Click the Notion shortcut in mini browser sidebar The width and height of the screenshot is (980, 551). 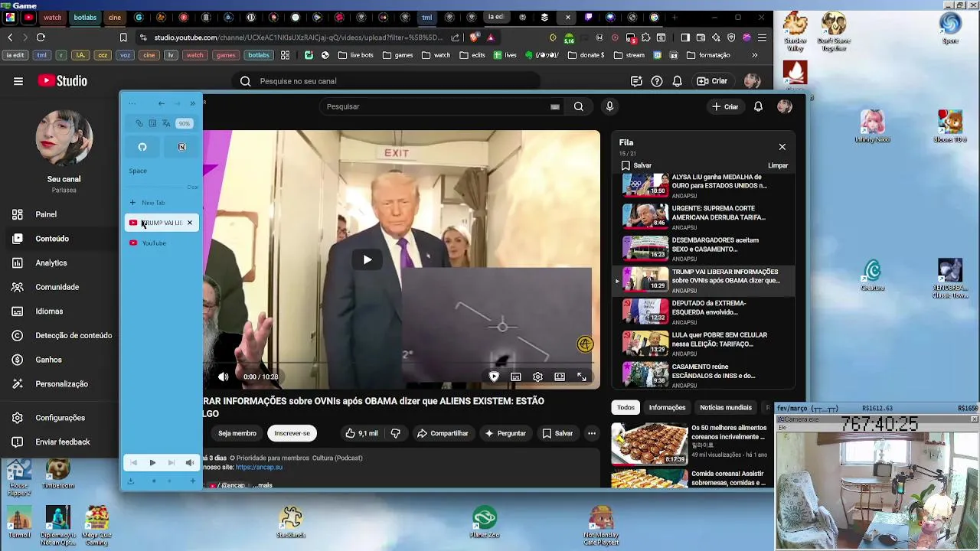[182, 147]
